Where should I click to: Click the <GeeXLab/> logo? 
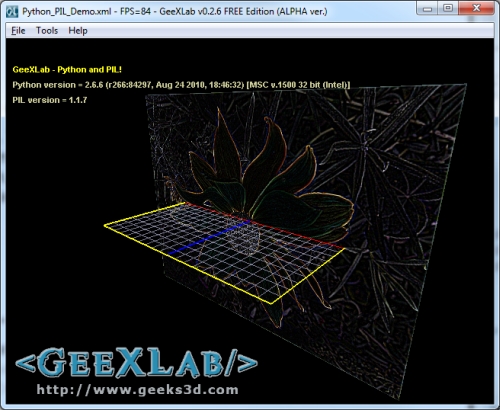coord(136,363)
